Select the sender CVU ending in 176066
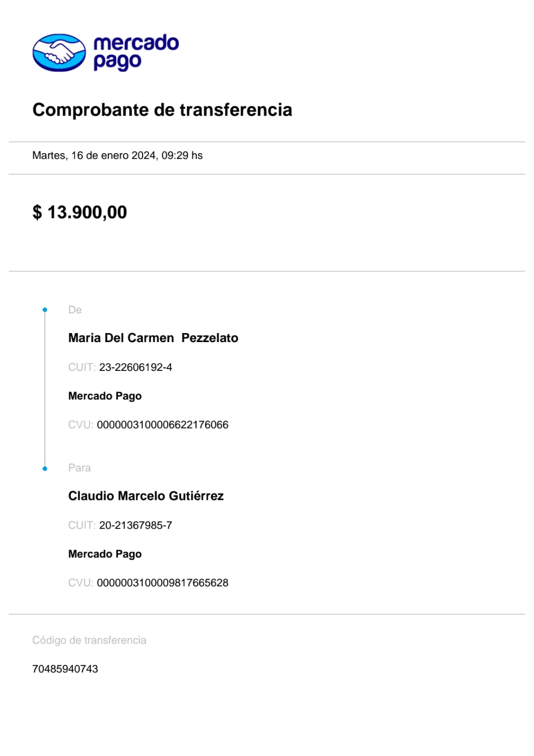The width and height of the screenshot is (534, 756). tap(163, 425)
